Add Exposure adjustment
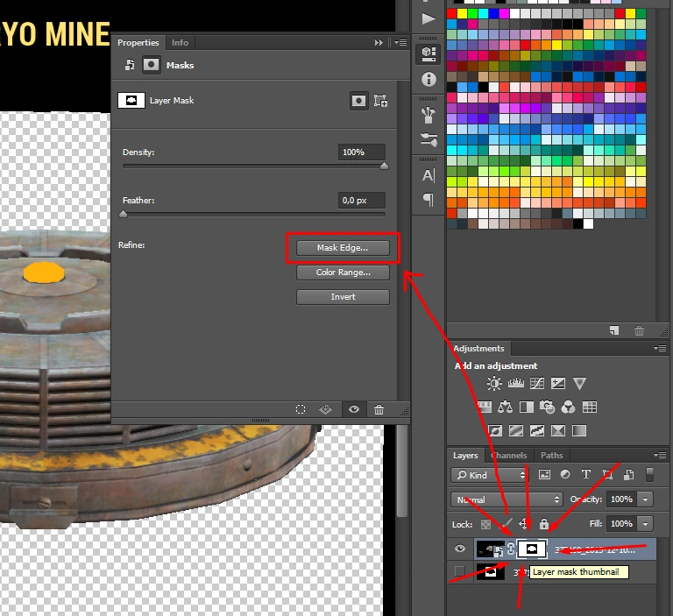This screenshot has height=616, width=673. click(558, 383)
